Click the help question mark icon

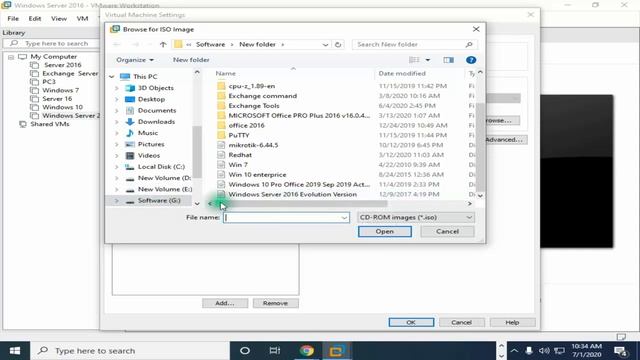[471, 60]
